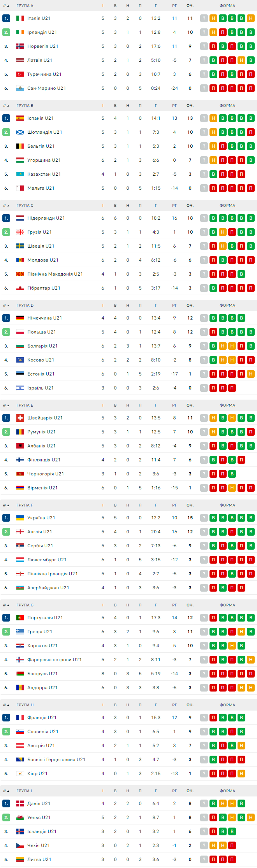
Task: Click the flag icon next to Італія U21
Action: click(20, 18)
